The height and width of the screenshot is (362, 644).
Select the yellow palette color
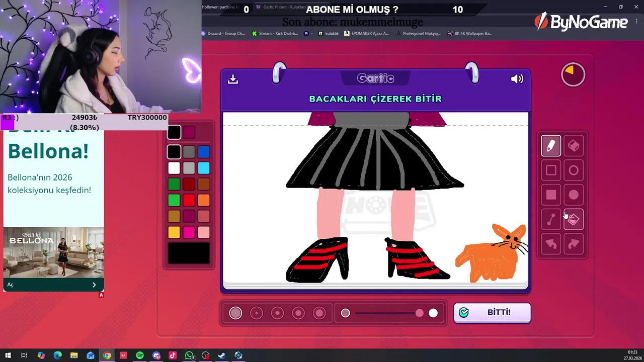coord(174,232)
